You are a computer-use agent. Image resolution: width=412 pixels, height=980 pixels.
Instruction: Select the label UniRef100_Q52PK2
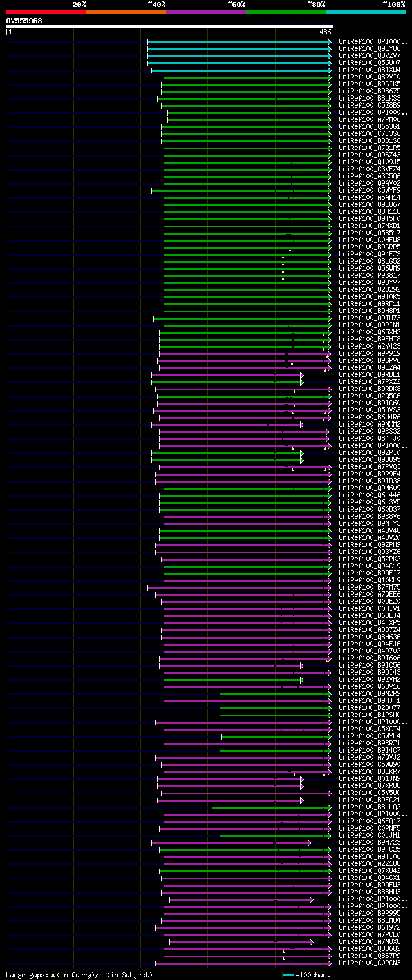370,559
